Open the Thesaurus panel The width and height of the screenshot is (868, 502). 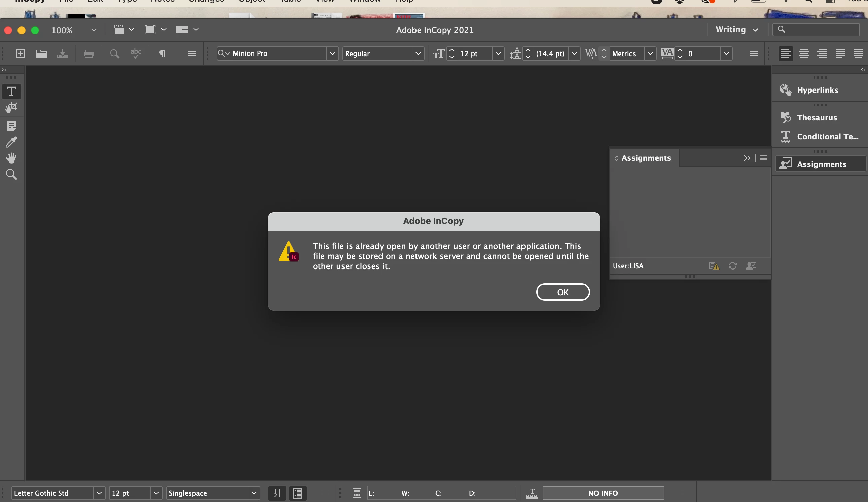[816, 118]
